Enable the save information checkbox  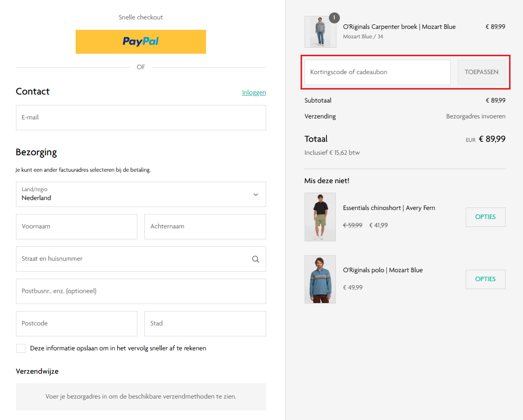tap(21, 348)
